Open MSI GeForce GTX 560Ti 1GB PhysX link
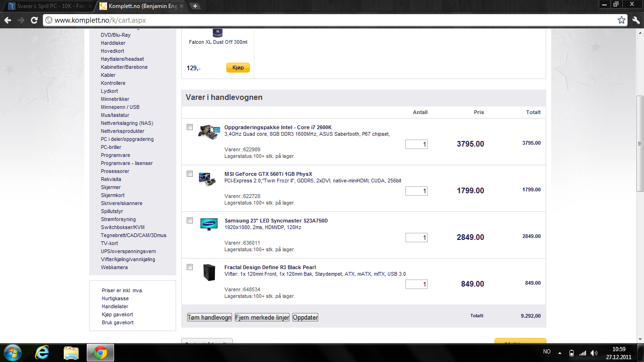This screenshot has height=362, width=644. 268,174
